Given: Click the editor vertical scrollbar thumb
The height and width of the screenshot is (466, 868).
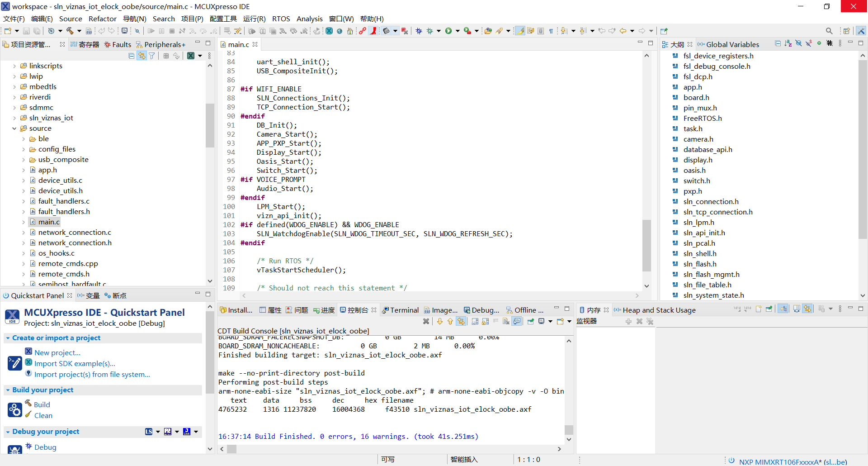Looking at the screenshot, I should click(646, 245).
